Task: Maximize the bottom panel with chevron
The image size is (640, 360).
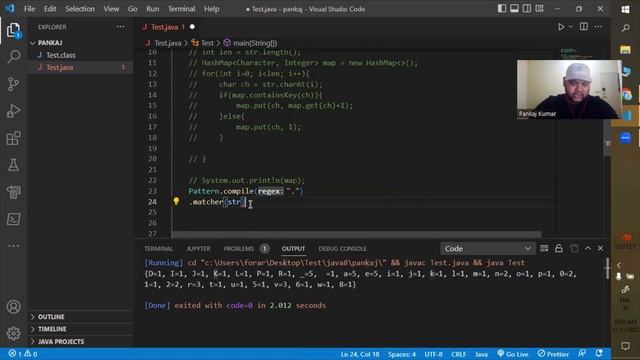Action: point(588,249)
